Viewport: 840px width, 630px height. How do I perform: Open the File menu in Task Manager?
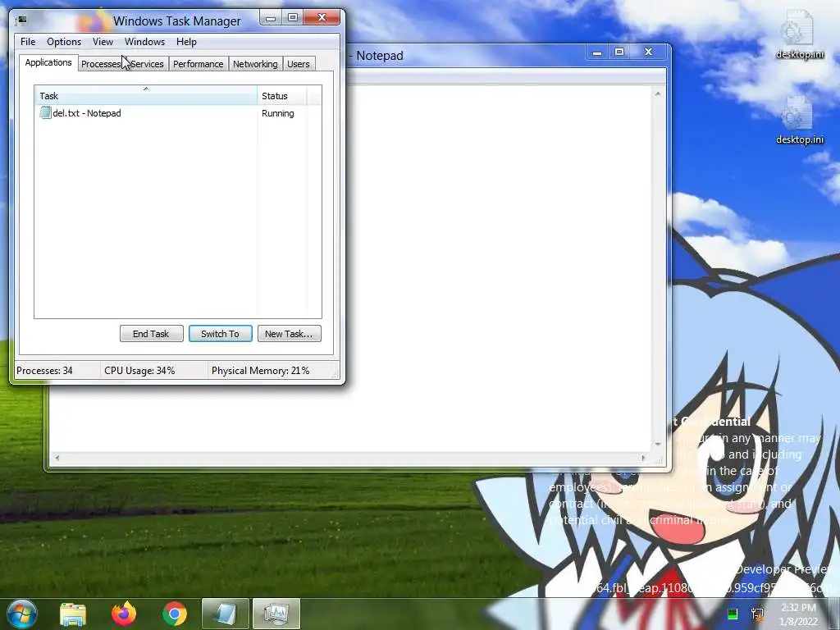point(28,42)
